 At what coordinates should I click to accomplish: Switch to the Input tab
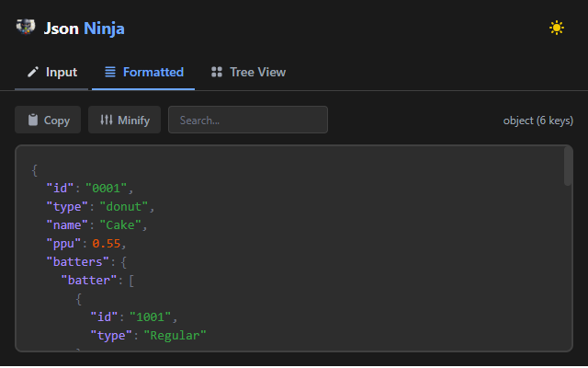(x=51, y=72)
